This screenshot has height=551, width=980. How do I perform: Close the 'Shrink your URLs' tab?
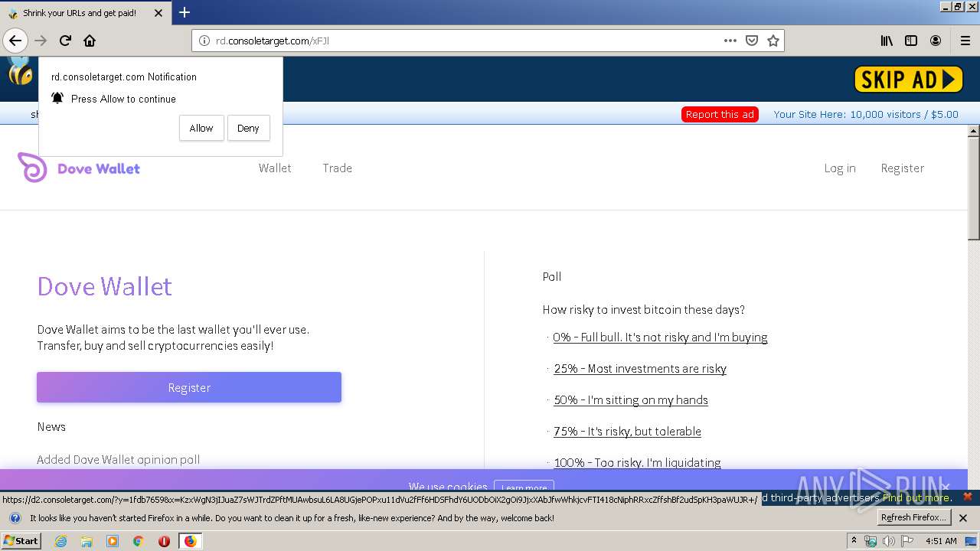tap(158, 13)
